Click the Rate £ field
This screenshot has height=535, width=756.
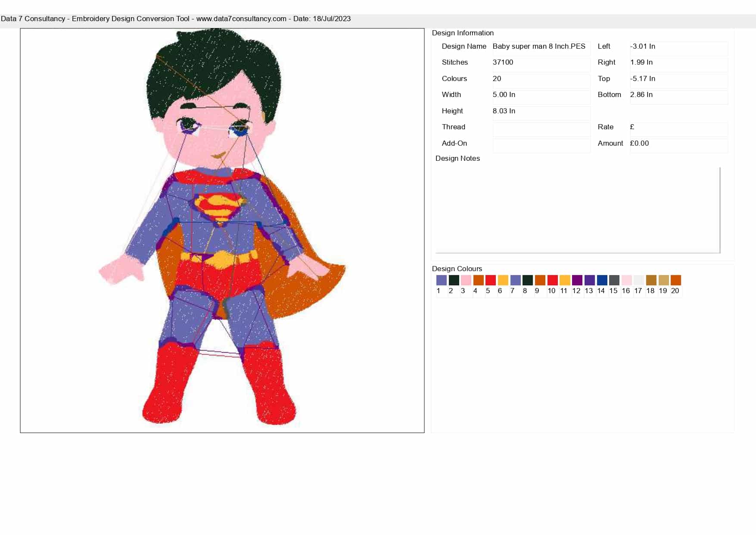coord(679,129)
